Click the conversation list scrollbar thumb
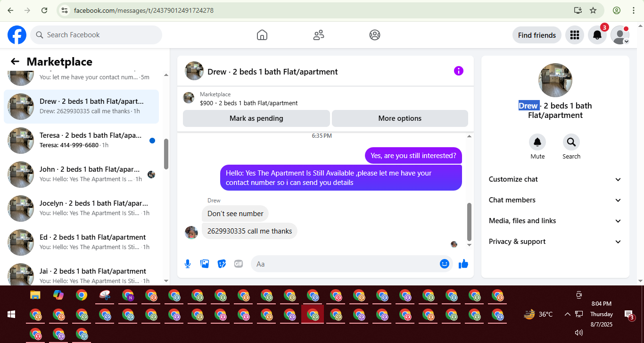Image resolution: width=644 pixels, height=343 pixels. (x=166, y=154)
